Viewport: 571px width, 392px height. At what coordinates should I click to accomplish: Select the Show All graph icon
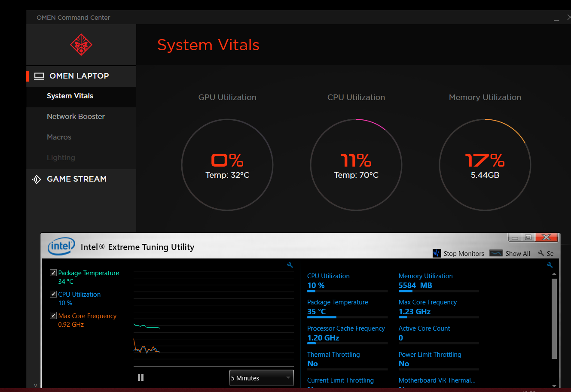[x=496, y=253]
